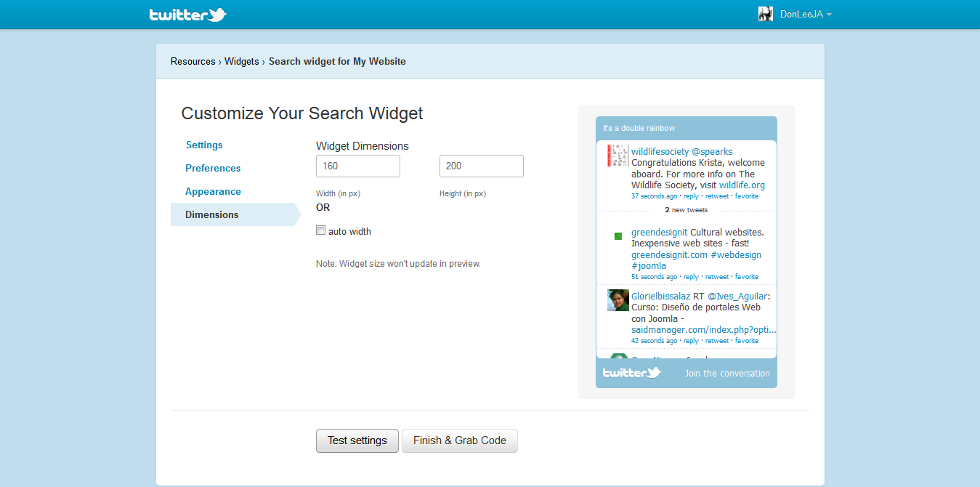Retweet the Glorielbissalaz tweet

[x=717, y=341]
